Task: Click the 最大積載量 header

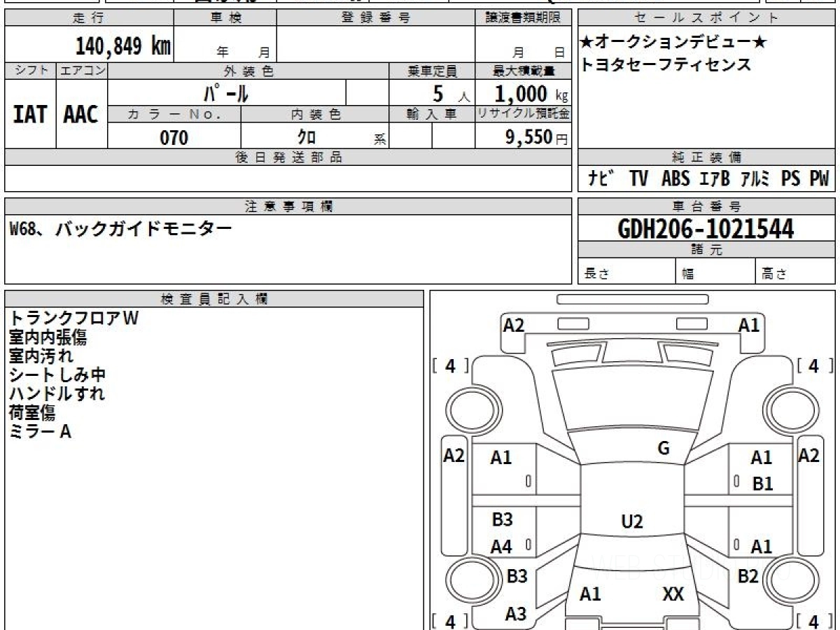Action: click(x=523, y=71)
